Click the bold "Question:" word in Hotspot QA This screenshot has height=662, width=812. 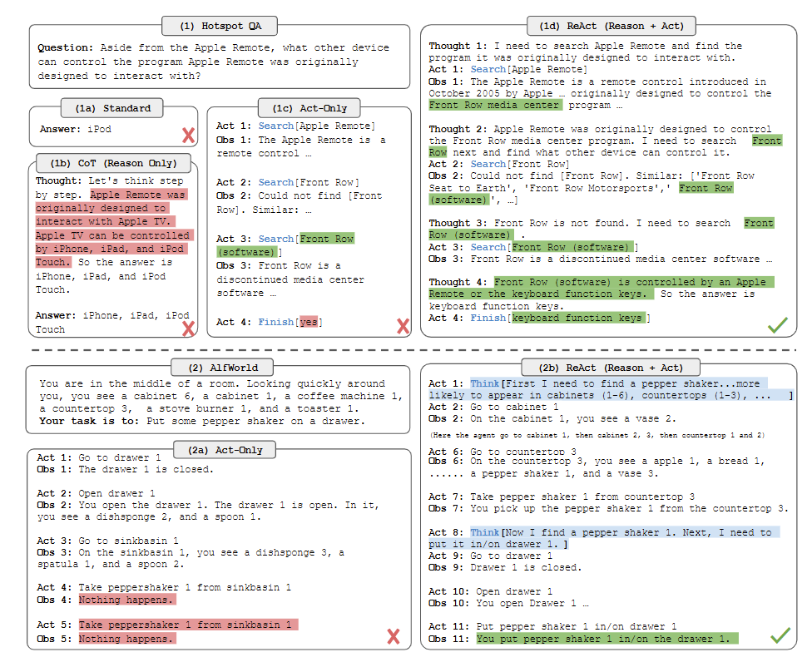(65, 47)
